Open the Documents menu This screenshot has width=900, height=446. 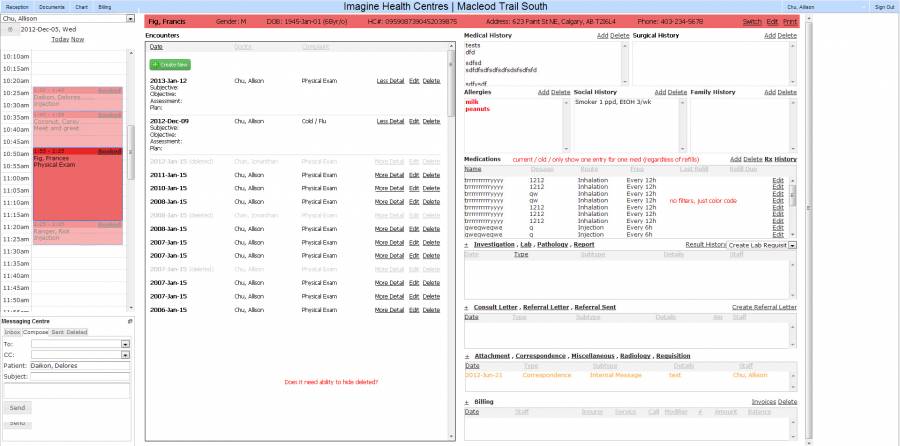(52, 7)
